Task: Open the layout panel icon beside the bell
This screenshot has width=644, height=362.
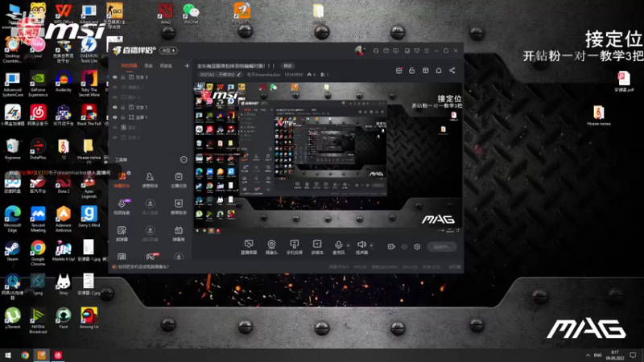Action: pyautogui.click(x=426, y=71)
